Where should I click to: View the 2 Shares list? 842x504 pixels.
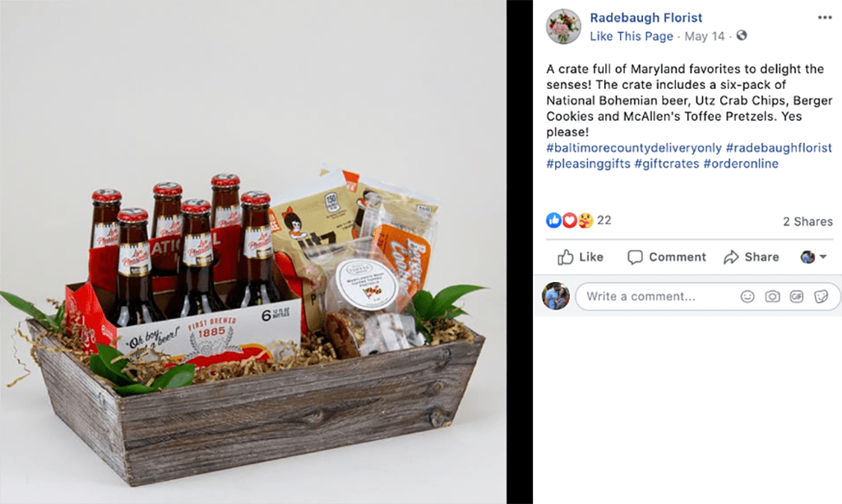click(x=807, y=221)
